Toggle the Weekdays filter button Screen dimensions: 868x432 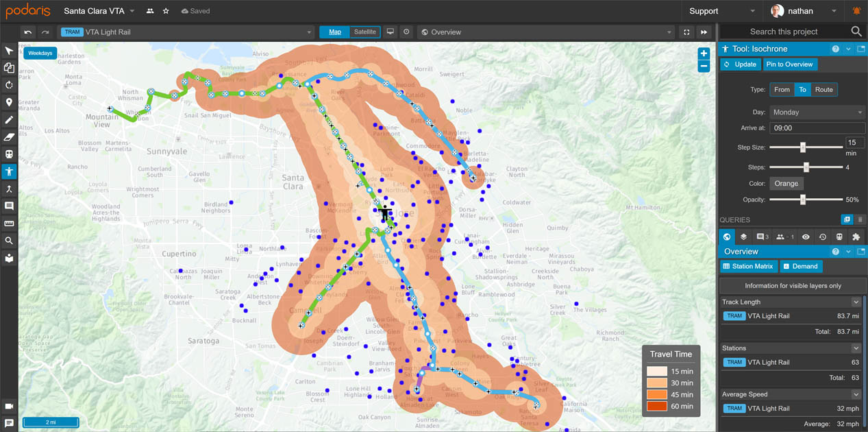40,53
